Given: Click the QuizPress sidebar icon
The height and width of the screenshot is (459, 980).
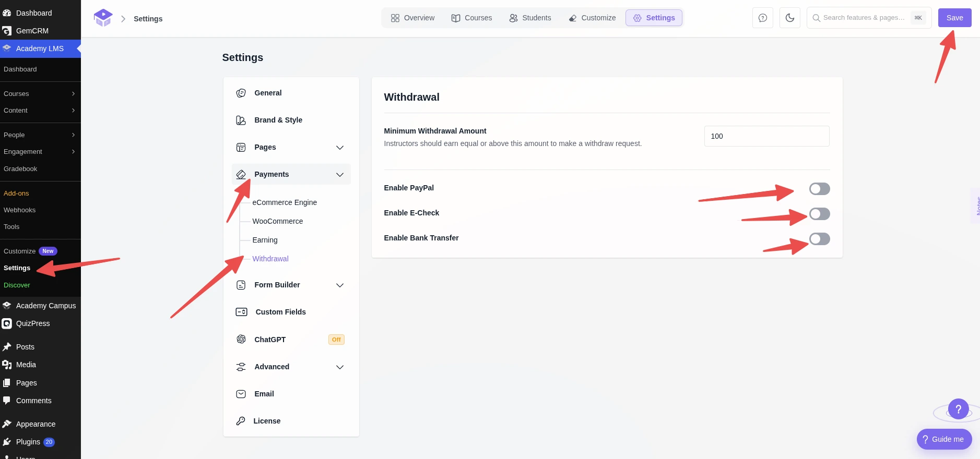Looking at the screenshot, I should [x=7, y=323].
